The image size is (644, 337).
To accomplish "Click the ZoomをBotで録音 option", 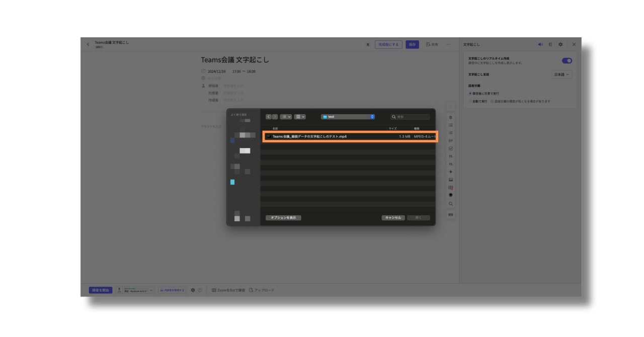I will click(x=228, y=290).
